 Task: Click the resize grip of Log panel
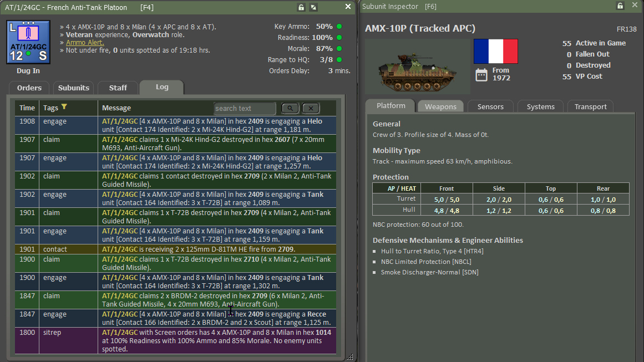pyautogui.click(x=350, y=357)
